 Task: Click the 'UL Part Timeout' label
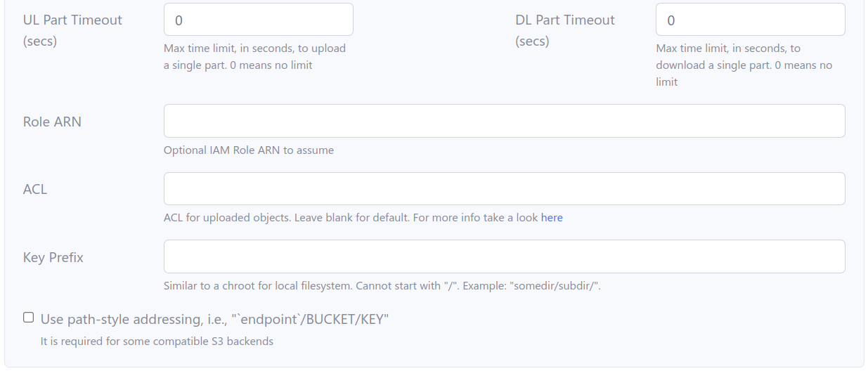[72, 20]
